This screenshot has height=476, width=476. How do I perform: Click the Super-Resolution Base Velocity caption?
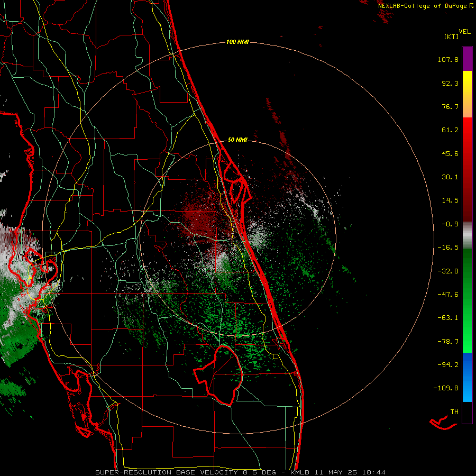coord(241,472)
